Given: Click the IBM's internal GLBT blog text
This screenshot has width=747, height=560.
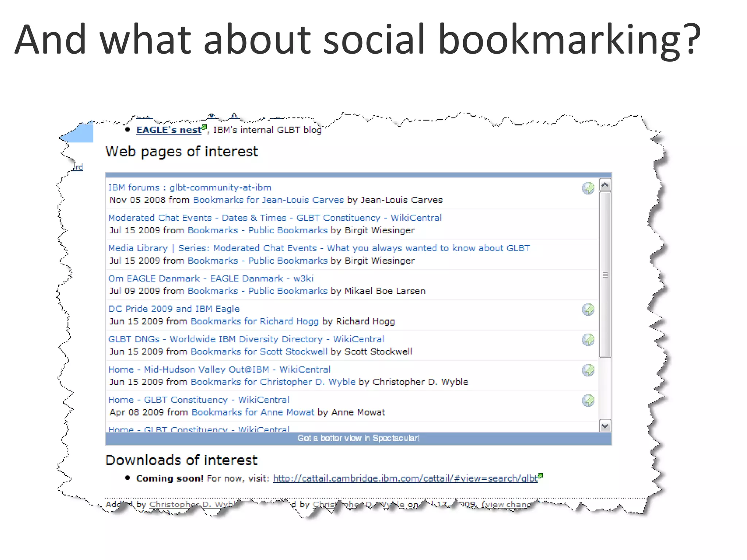Looking at the screenshot, I should [x=267, y=130].
